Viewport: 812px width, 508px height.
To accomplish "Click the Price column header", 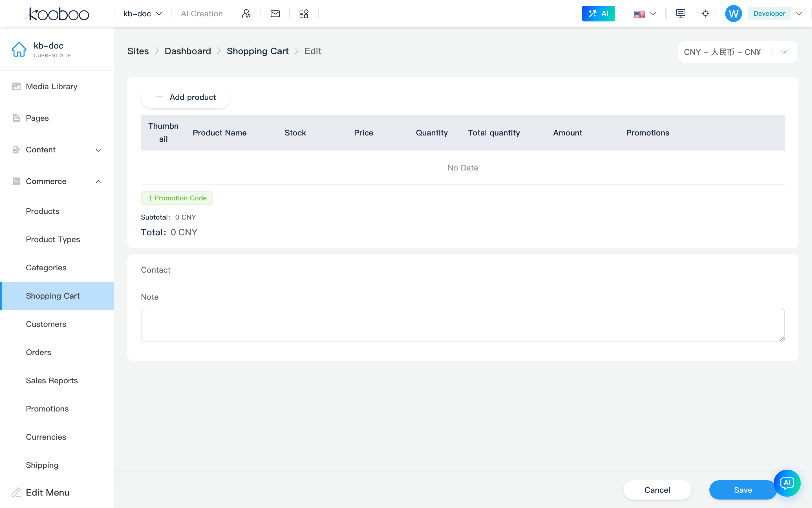I will 363,133.
